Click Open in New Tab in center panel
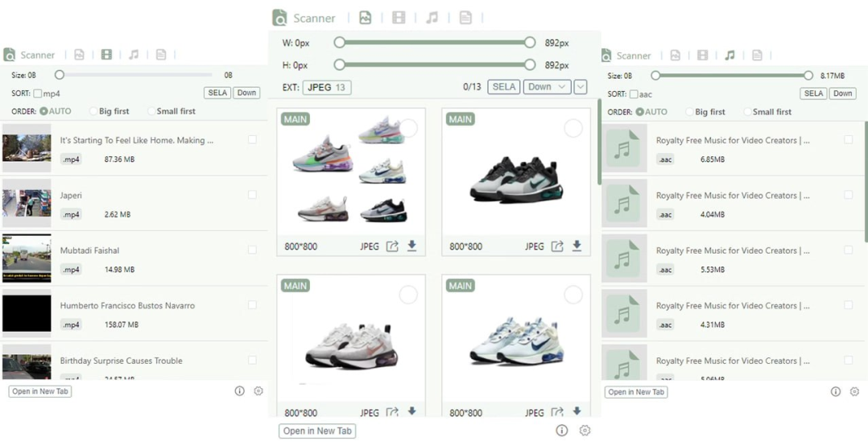This screenshot has width=868, height=446. pos(317,431)
